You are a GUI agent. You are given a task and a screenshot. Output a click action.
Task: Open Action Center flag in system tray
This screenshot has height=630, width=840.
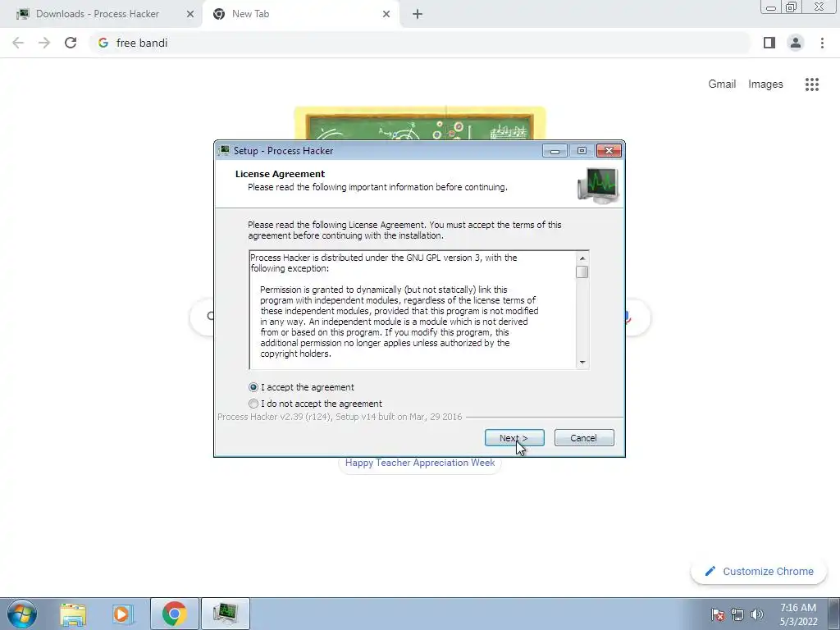(718, 614)
